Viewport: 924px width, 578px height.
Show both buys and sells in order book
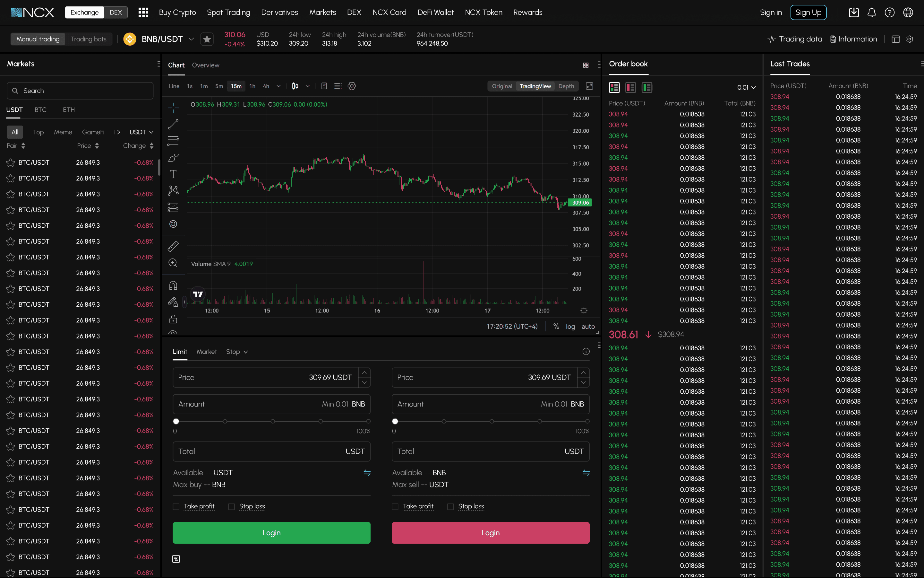[614, 88]
